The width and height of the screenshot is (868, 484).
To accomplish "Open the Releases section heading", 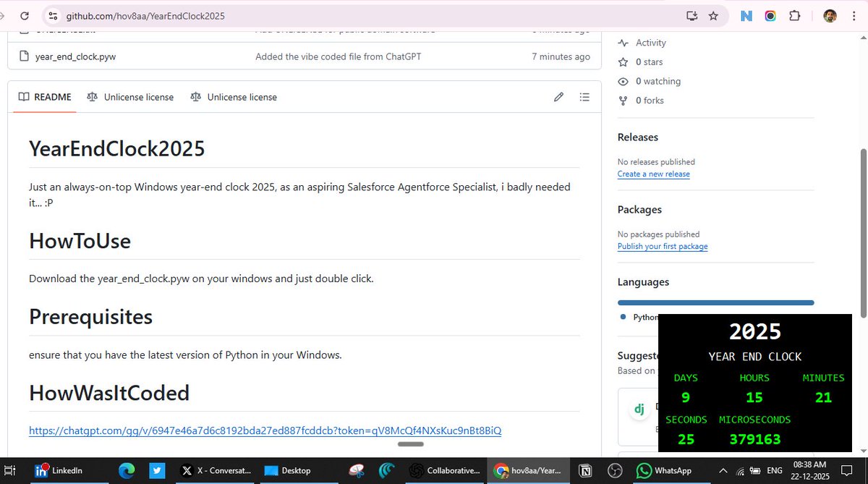I will (638, 137).
